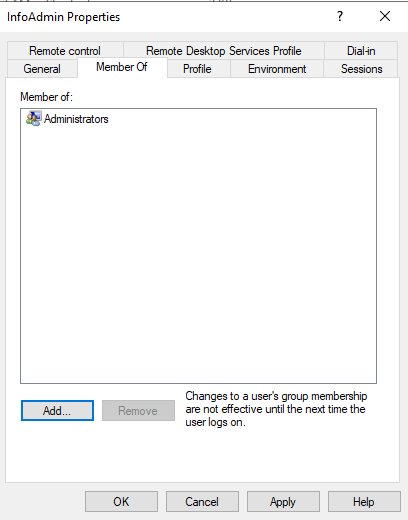Open Help from the bottom button

(364, 501)
